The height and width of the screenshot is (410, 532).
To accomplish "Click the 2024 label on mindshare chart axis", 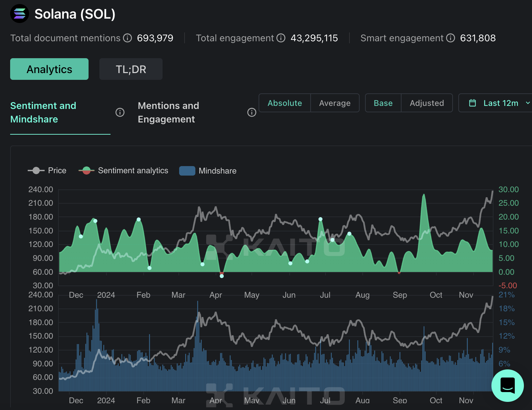I will click(x=106, y=401).
